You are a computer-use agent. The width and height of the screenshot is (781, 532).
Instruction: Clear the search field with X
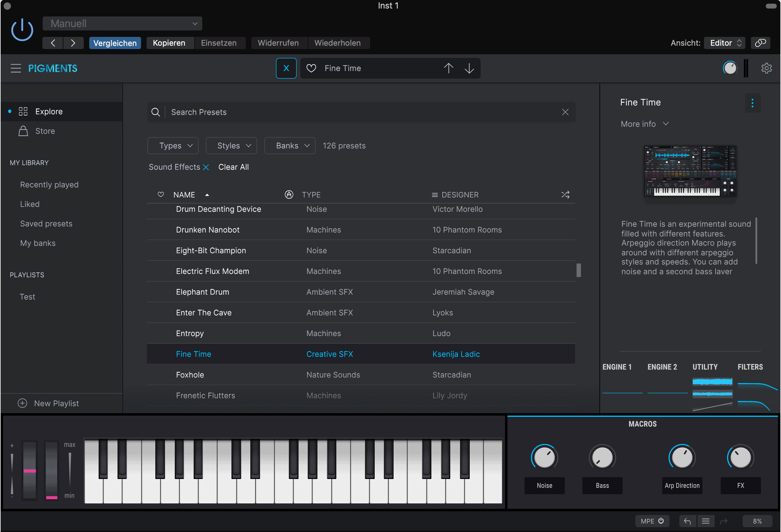coord(565,112)
